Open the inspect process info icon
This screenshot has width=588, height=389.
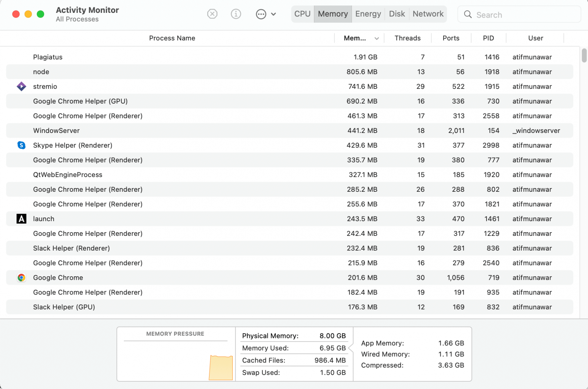(x=236, y=14)
